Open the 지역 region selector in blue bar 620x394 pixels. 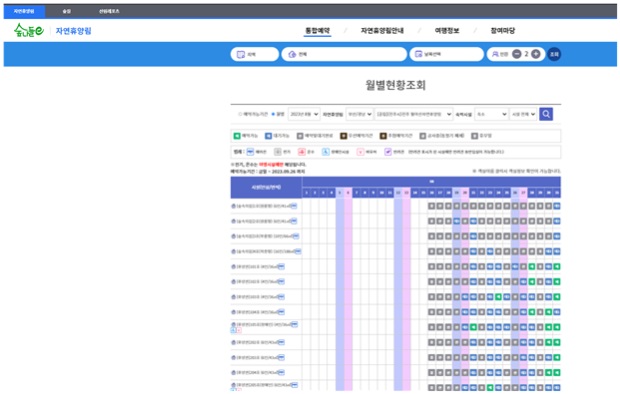(x=255, y=54)
